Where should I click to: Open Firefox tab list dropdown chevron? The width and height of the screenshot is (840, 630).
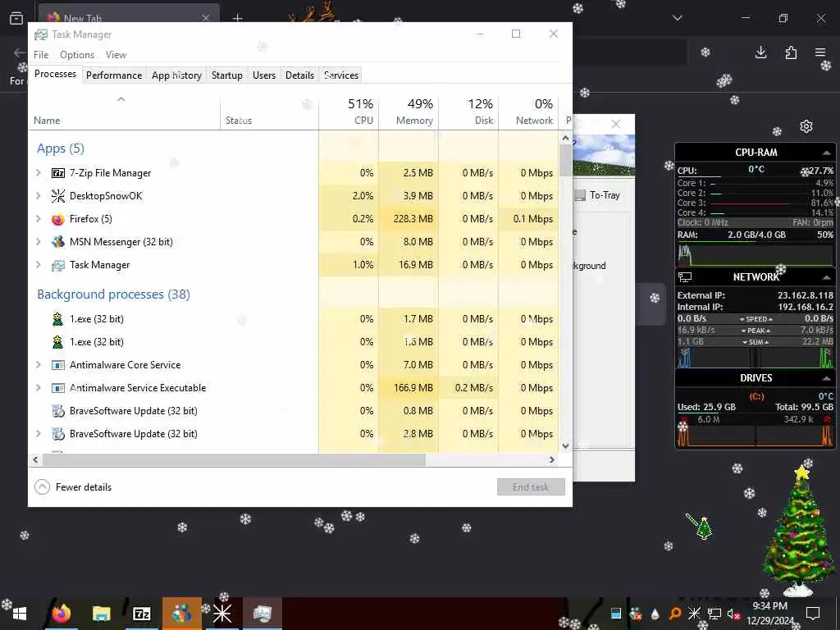pos(678,18)
